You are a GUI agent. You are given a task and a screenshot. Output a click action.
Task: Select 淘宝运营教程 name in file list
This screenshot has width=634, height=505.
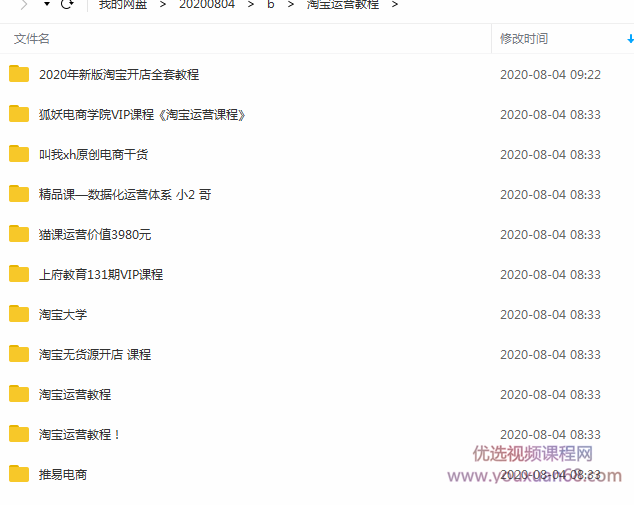[x=75, y=395]
